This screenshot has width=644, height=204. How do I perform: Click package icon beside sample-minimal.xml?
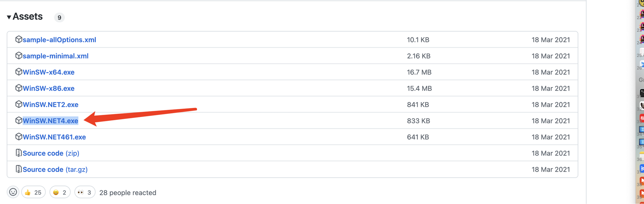(19, 55)
